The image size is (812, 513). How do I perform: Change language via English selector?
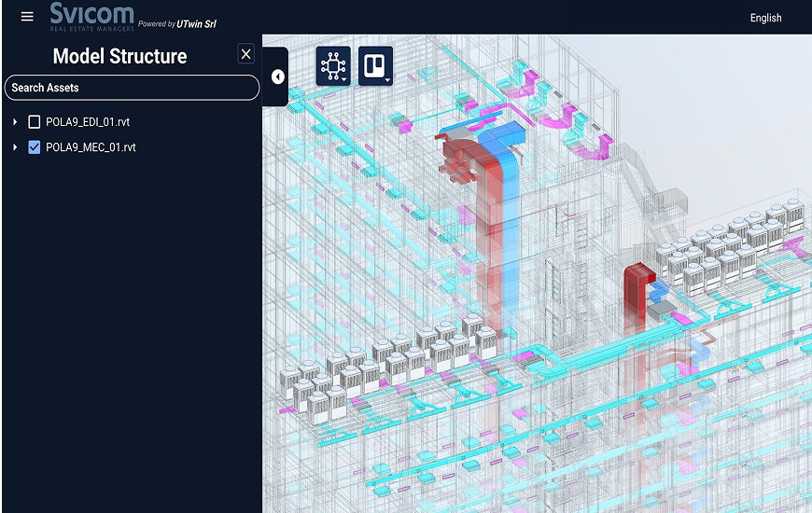pos(765,18)
